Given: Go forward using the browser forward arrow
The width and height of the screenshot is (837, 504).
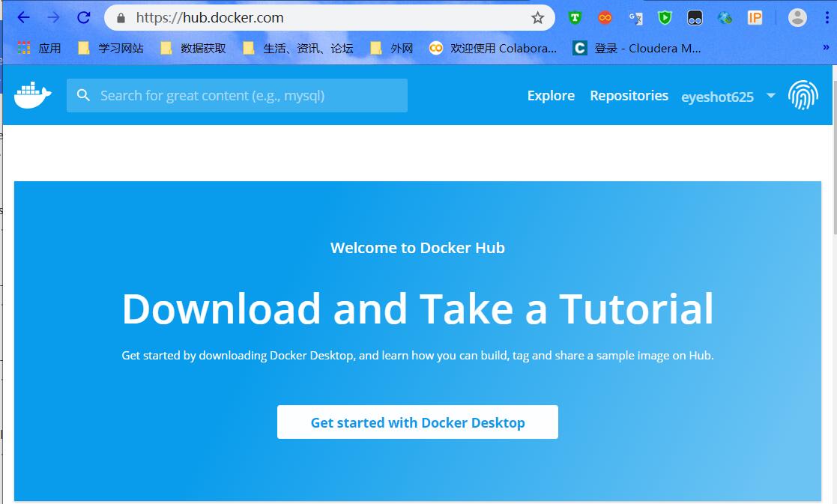Looking at the screenshot, I should tap(53, 18).
